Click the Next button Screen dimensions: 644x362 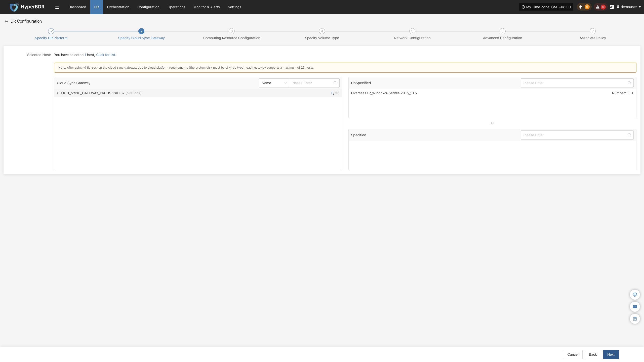click(x=611, y=354)
